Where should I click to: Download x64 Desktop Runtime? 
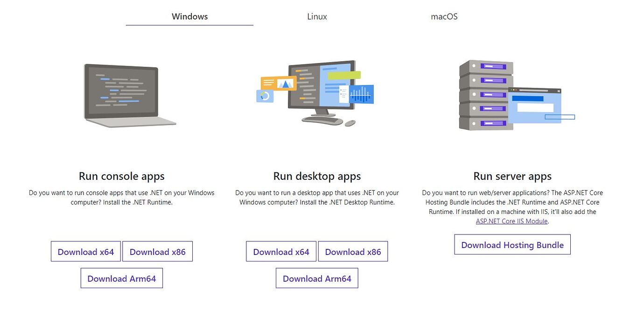pos(281,251)
